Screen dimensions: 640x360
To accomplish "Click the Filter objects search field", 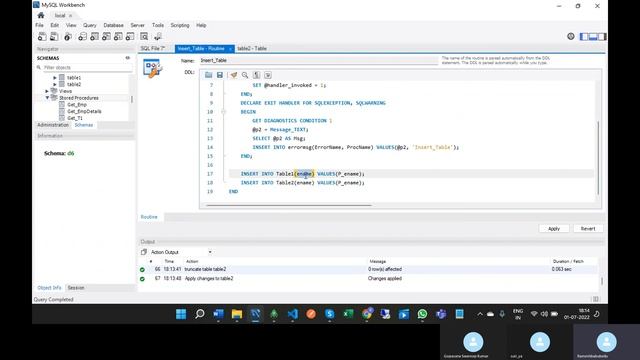I will pyautogui.click(x=87, y=67).
